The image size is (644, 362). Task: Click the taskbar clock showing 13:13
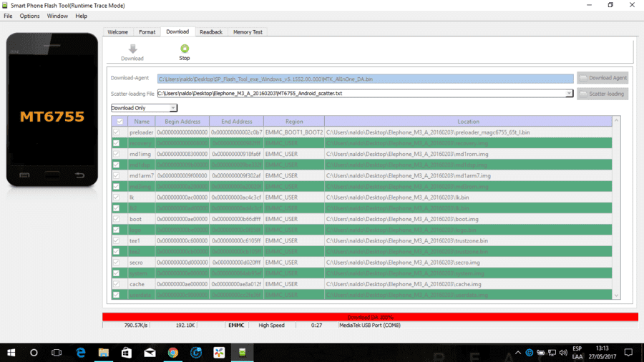coord(602,353)
